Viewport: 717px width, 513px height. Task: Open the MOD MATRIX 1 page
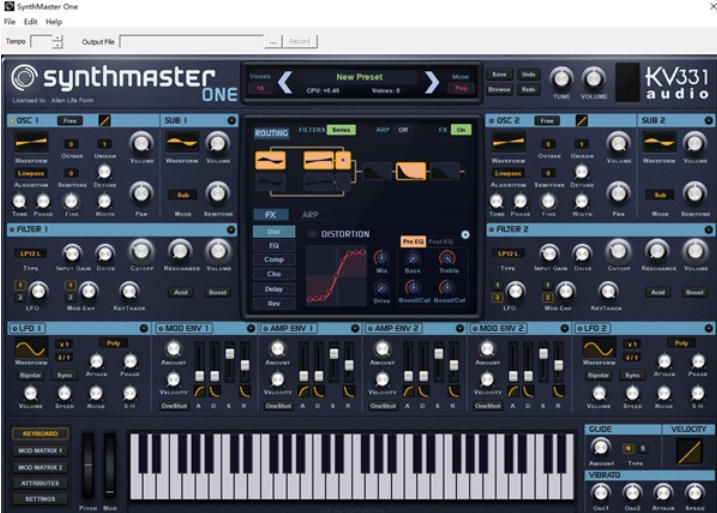point(40,451)
